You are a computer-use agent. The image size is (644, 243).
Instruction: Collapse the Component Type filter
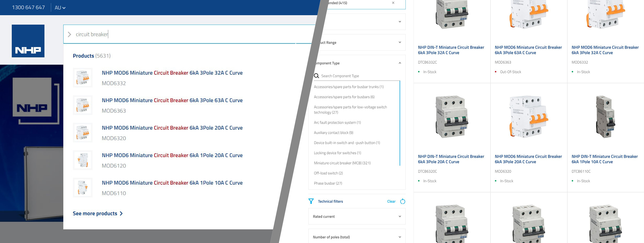[x=400, y=63]
